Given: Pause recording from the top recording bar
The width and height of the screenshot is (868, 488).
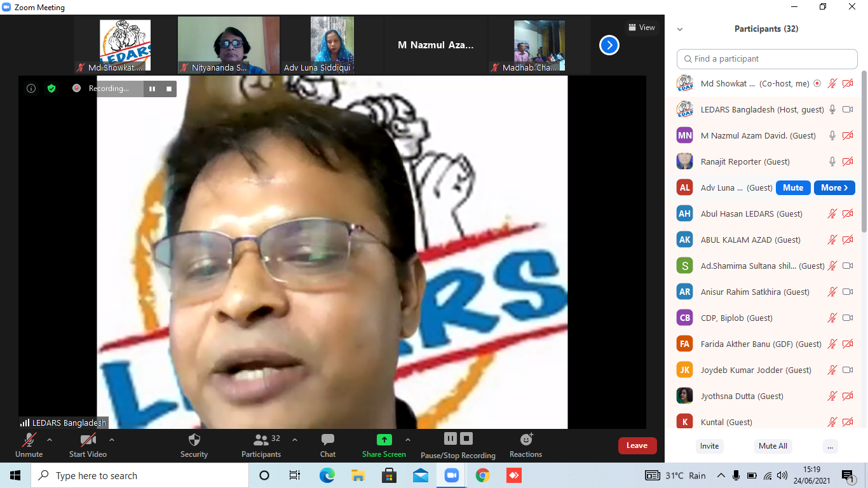Looking at the screenshot, I should point(152,88).
